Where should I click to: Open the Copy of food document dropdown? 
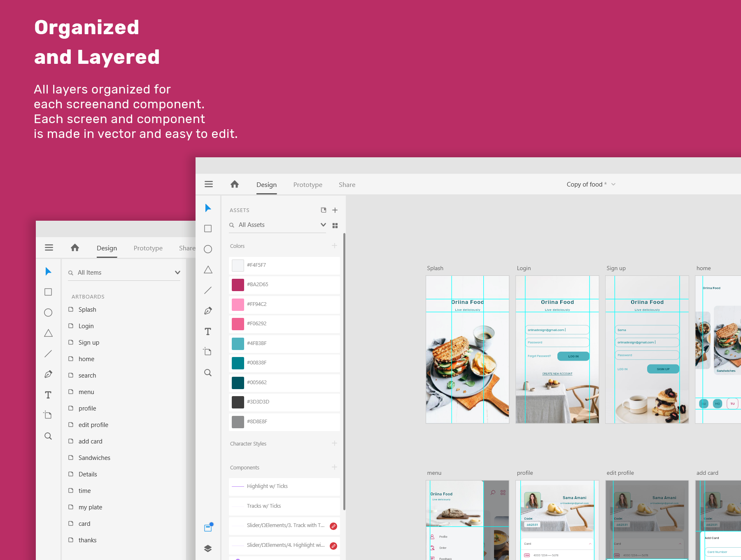coord(613,184)
